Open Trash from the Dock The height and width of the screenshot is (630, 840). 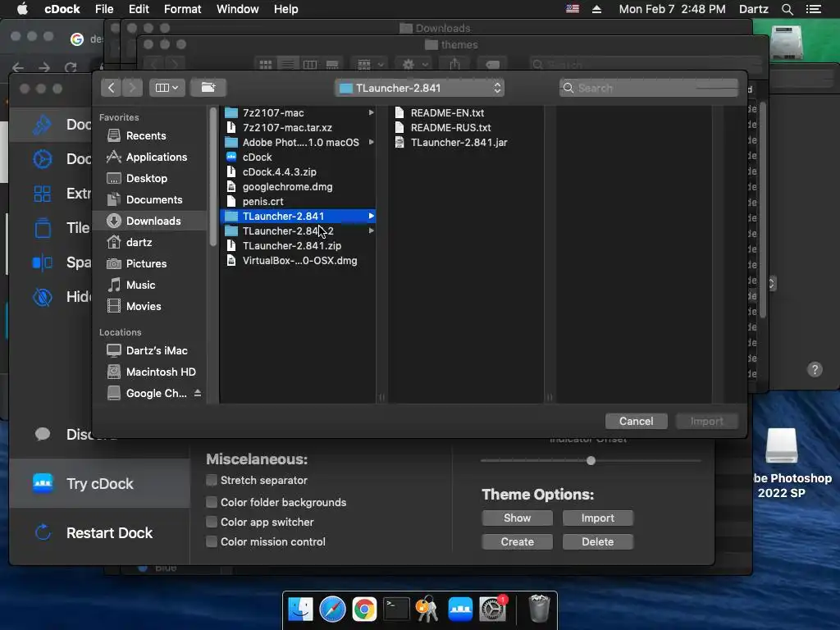[539, 608]
